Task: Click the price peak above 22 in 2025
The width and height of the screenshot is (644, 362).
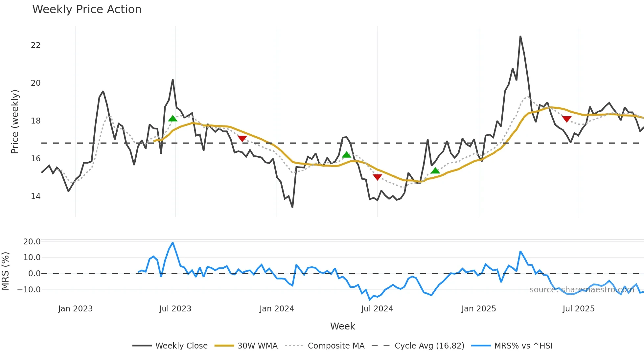Action: tap(520, 36)
